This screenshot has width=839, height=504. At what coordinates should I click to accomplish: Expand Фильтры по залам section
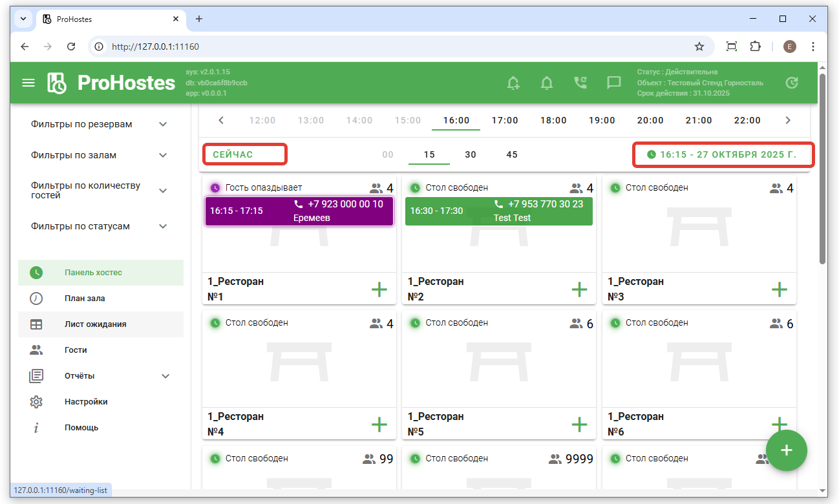pyautogui.click(x=163, y=155)
